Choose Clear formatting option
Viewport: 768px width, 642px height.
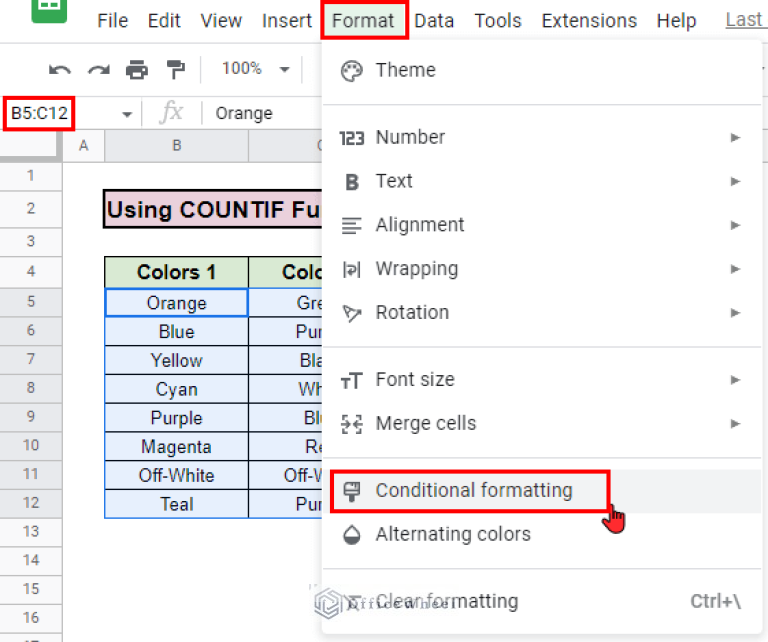coord(541,601)
